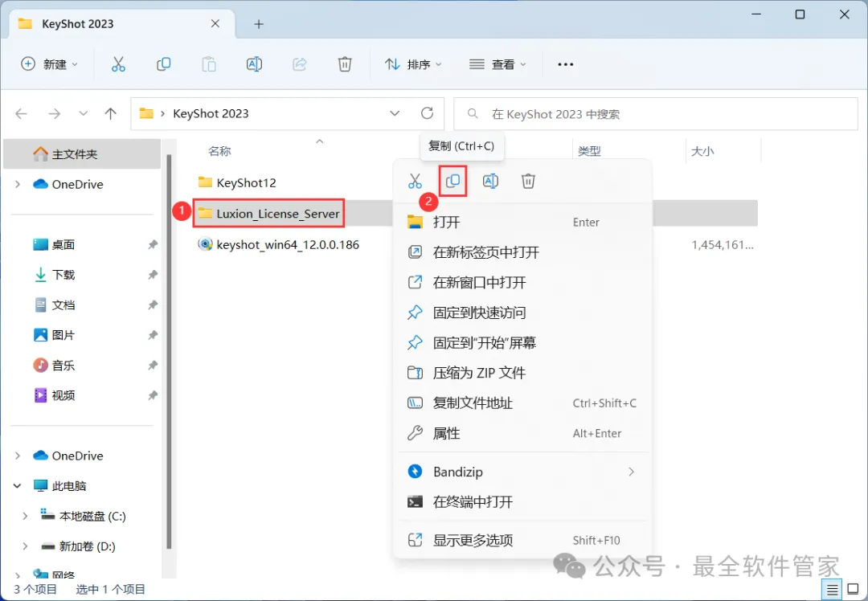The image size is (868, 601).
Task: Sort by 类型 column header
Action: (589, 151)
